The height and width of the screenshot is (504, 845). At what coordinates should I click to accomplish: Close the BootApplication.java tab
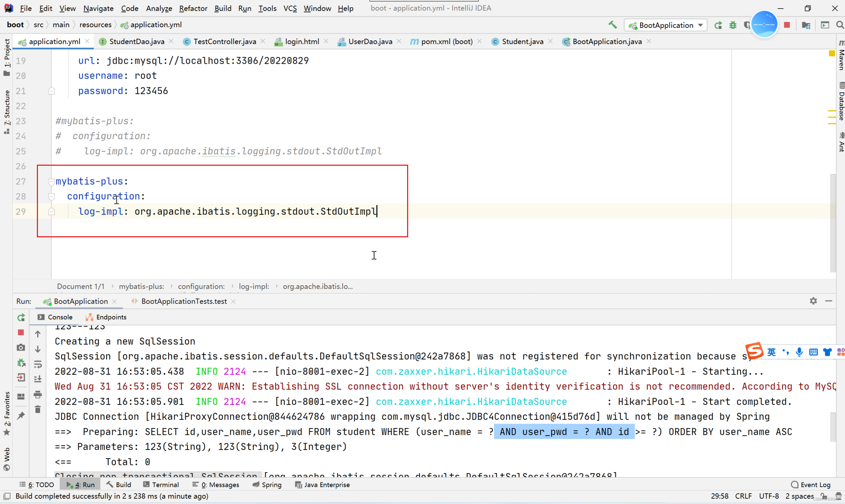(648, 42)
